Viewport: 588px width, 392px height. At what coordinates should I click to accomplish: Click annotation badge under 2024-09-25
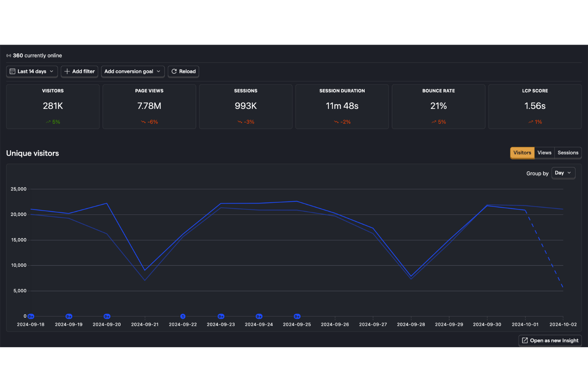coord(297,316)
